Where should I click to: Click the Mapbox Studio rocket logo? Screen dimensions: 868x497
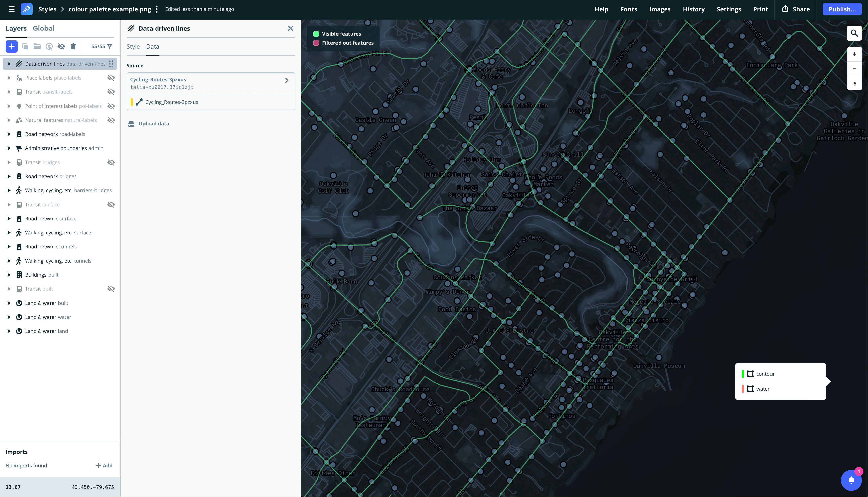[x=27, y=9]
